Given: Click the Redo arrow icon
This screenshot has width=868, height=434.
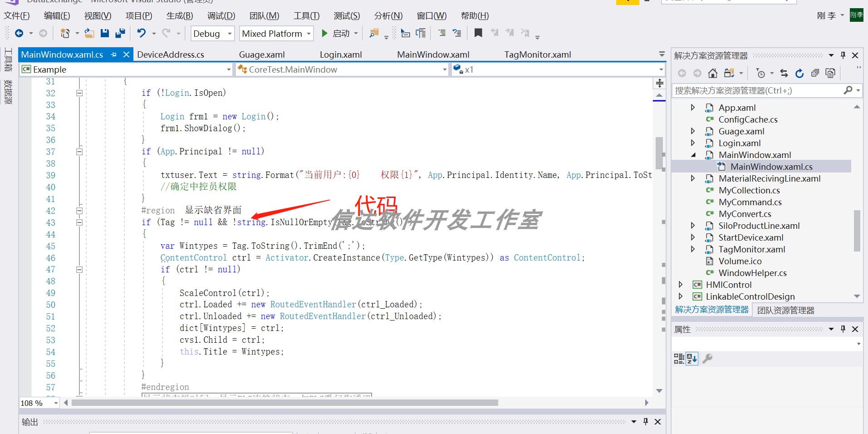Looking at the screenshot, I should [166, 33].
